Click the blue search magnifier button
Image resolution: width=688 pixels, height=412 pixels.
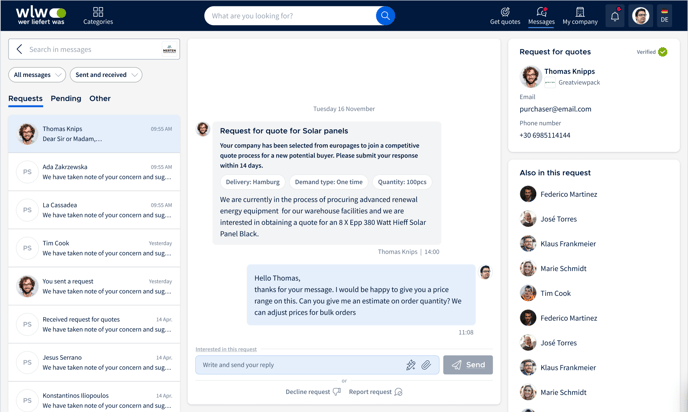click(x=385, y=16)
